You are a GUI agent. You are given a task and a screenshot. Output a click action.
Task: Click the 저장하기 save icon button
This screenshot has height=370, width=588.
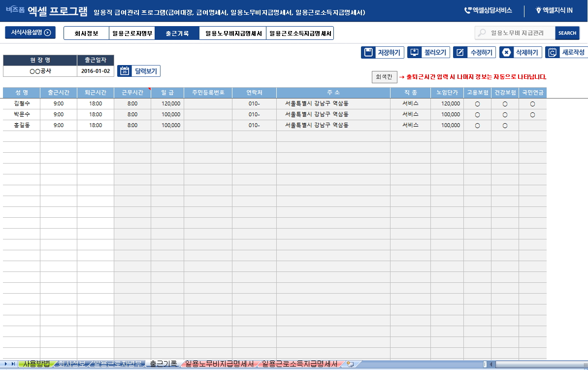coord(368,53)
